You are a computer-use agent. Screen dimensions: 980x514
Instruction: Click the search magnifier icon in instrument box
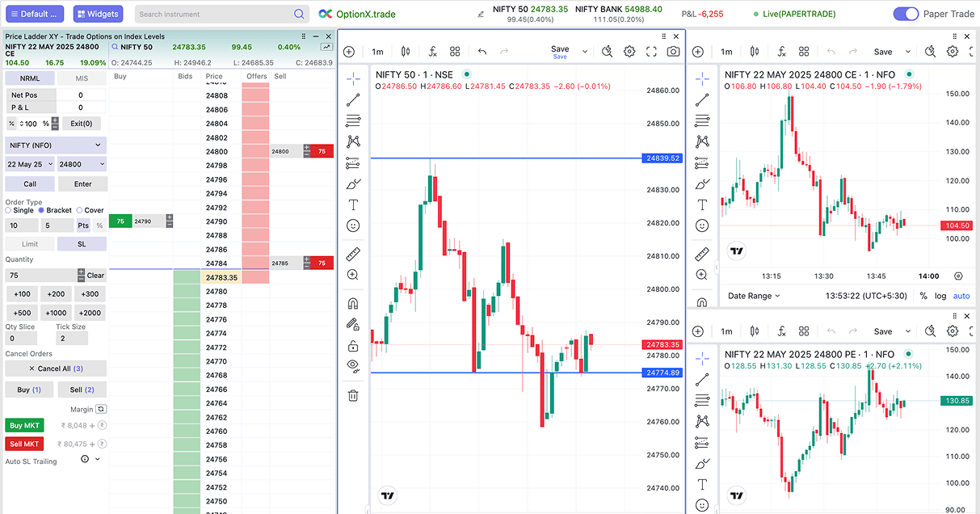point(299,15)
